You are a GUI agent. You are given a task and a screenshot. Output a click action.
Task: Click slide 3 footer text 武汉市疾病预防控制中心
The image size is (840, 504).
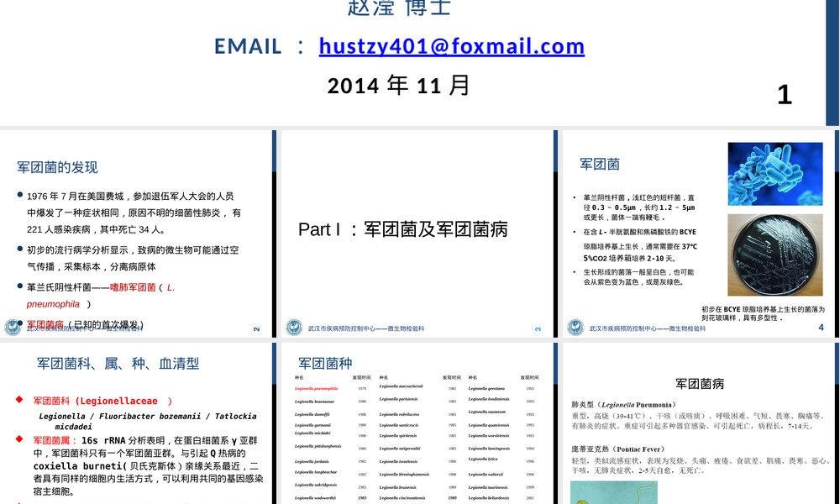366,328
